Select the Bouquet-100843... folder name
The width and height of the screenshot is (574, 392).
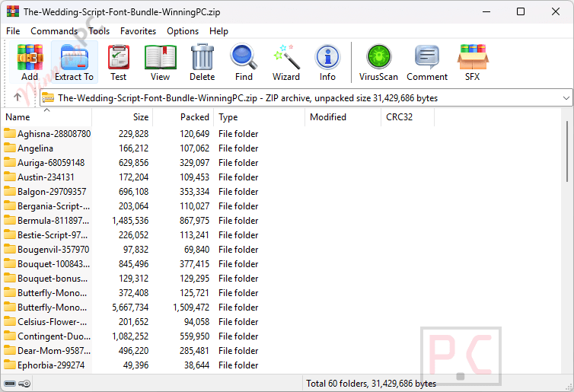53,264
